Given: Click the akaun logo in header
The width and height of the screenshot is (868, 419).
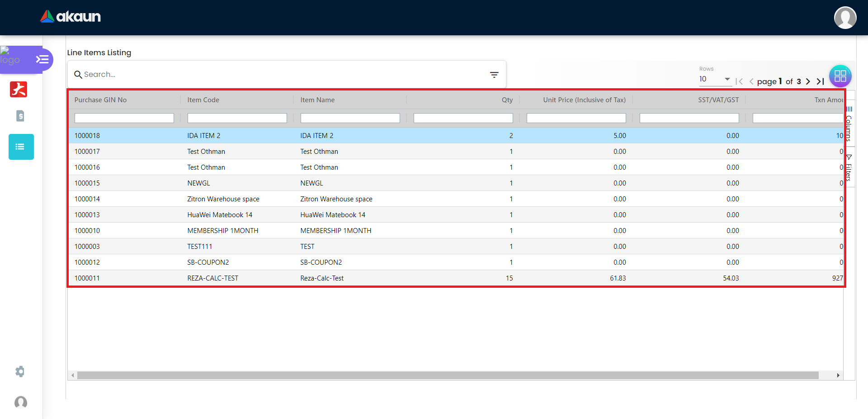Looking at the screenshot, I should pyautogui.click(x=71, y=17).
